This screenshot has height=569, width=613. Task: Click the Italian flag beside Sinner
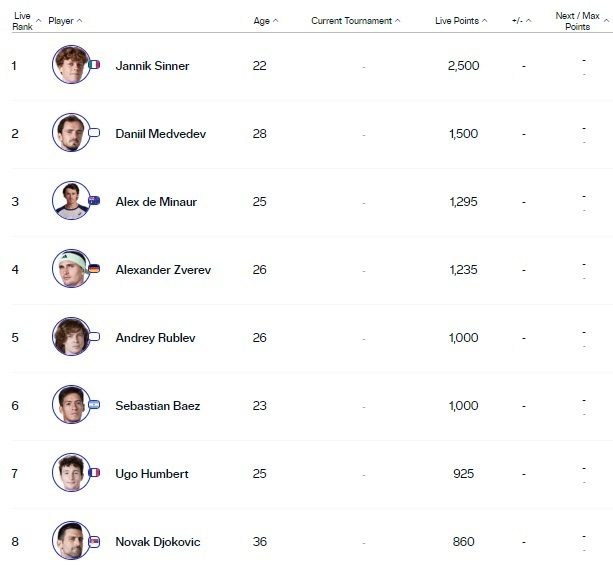(94, 65)
